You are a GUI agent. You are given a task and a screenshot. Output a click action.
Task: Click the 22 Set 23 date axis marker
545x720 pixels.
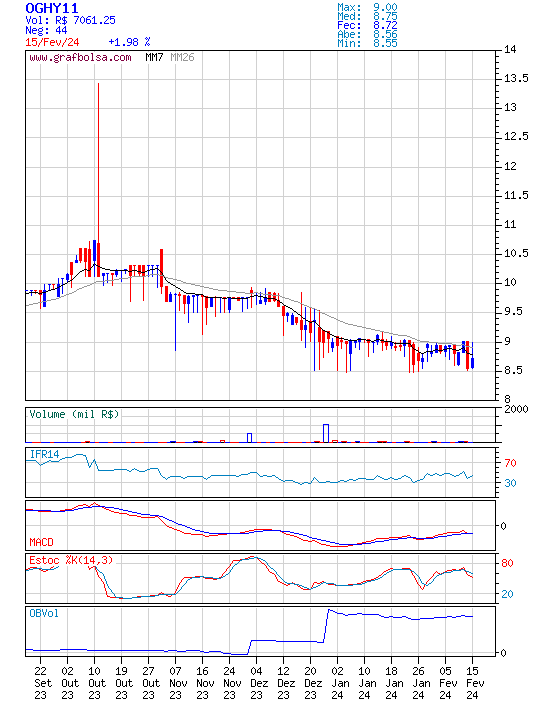click(x=40, y=683)
